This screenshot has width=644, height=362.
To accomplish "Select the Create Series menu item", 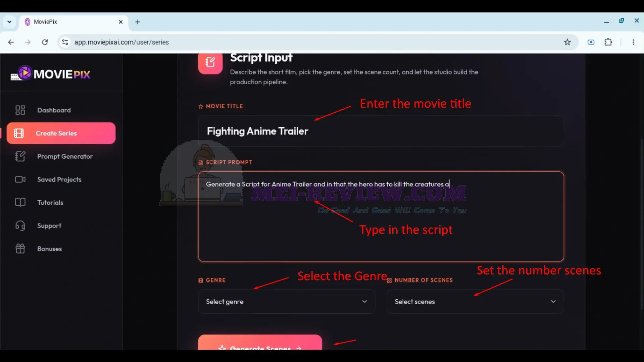I will (61, 133).
